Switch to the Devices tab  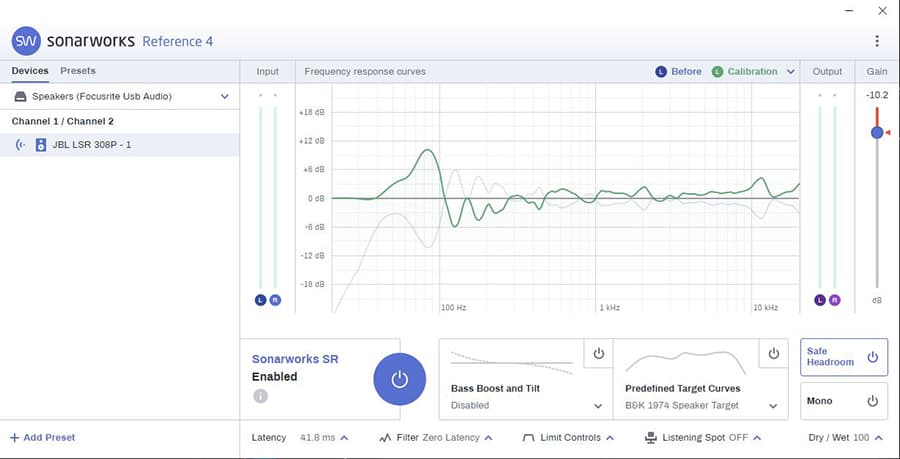click(x=30, y=71)
